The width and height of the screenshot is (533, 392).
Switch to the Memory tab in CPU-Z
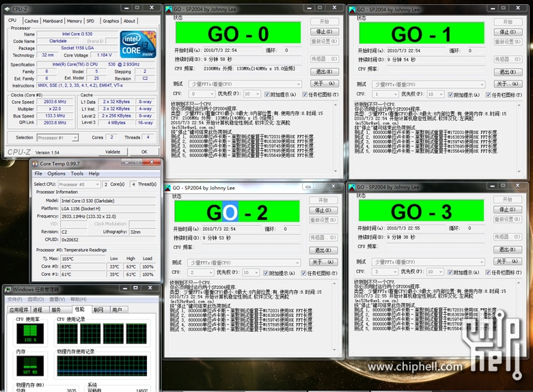click(x=74, y=20)
